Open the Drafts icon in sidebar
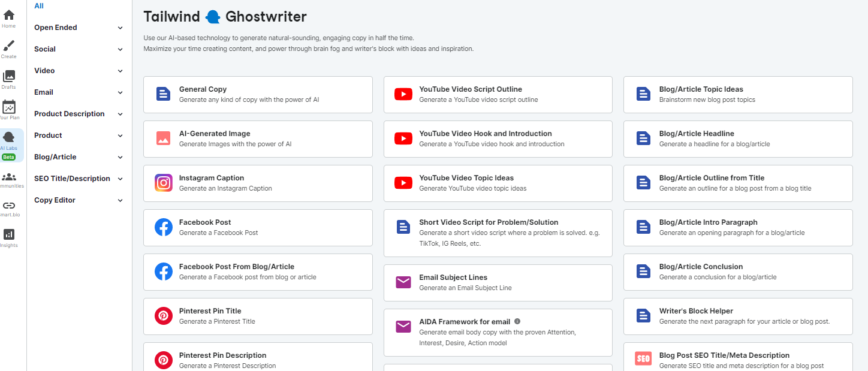This screenshot has width=868, height=371. click(9, 77)
